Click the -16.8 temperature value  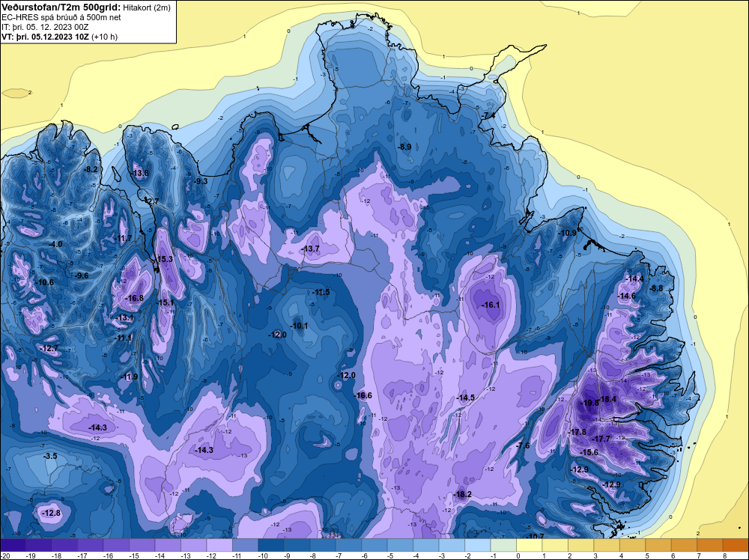(134, 299)
